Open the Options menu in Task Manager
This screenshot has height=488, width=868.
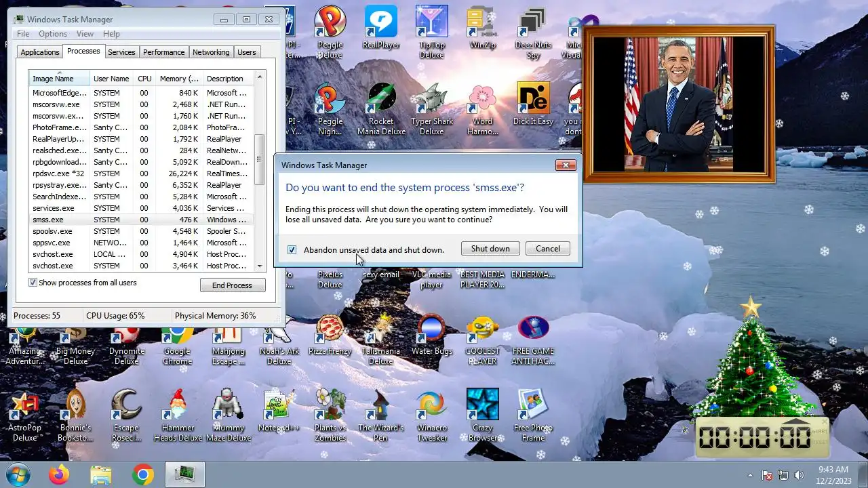[x=53, y=34]
